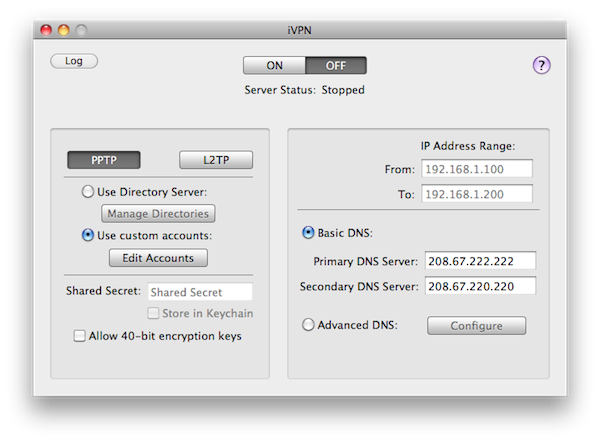Open the Log window
This screenshot has height=442, width=600.
coord(74,61)
